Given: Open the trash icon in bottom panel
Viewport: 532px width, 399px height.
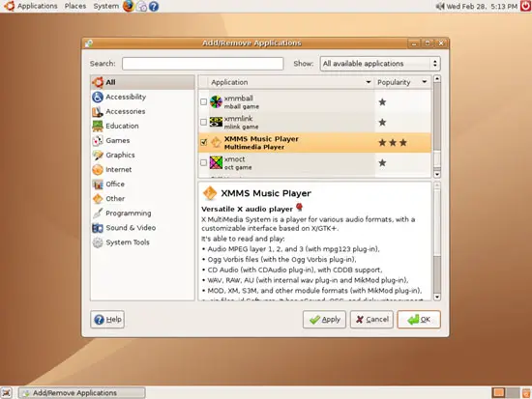Looking at the screenshot, I should [x=526, y=393].
